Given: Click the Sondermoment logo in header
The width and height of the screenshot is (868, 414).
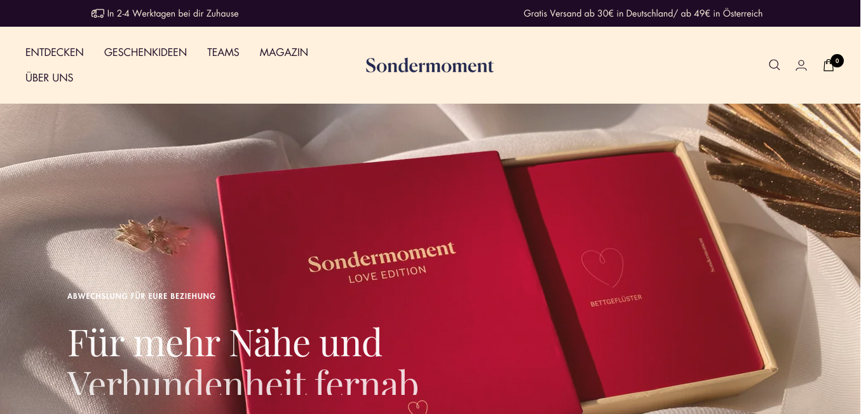Looking at the screenshot, I should click(430, 65).
